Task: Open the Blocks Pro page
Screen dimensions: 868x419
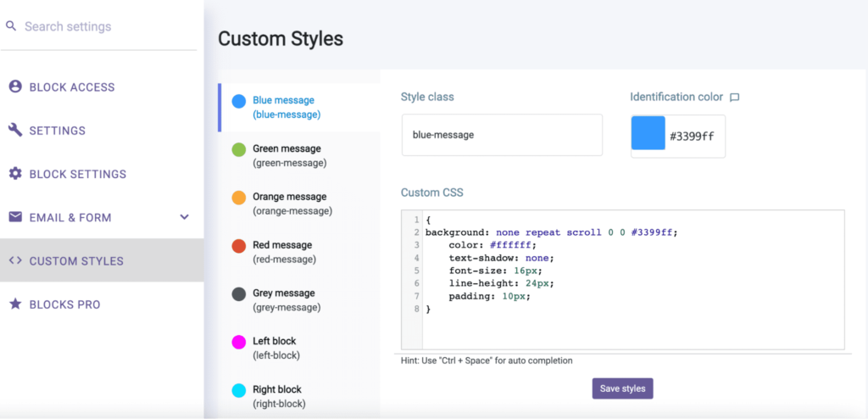Action: (102, 304)
